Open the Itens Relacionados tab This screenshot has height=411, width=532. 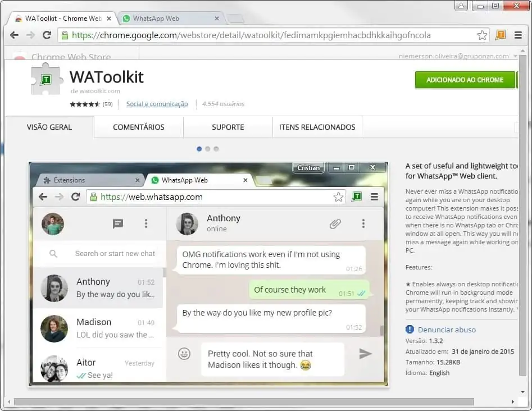[x=317, y=127]
